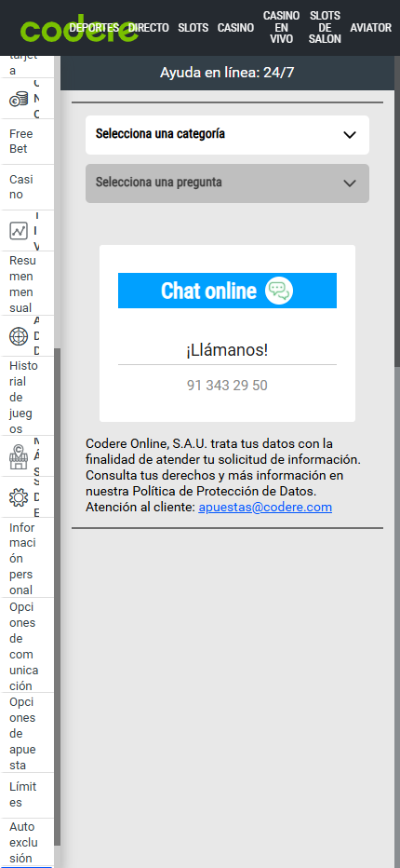The width and height of the screenshot is (400, 868).
Task: Click the Ayuda en línea: 24/7 header
Action: tap(227, 73)
